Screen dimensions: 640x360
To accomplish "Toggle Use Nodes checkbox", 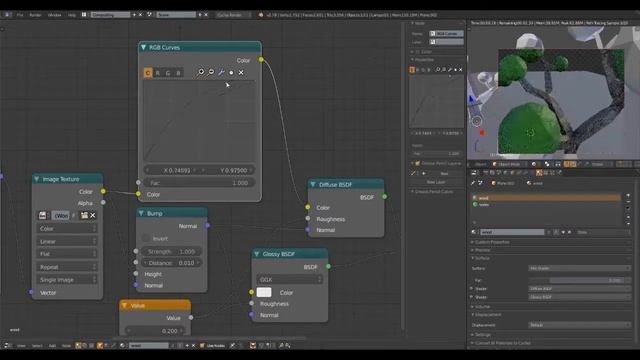I will [202, 346].
